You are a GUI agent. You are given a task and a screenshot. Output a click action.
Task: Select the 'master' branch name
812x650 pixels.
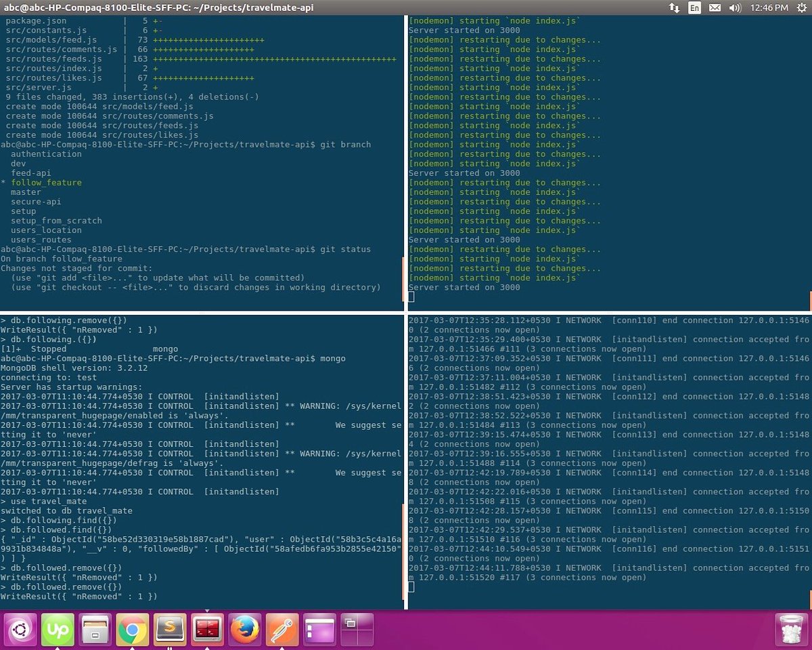pyautogui.click(x=26, y=192)
